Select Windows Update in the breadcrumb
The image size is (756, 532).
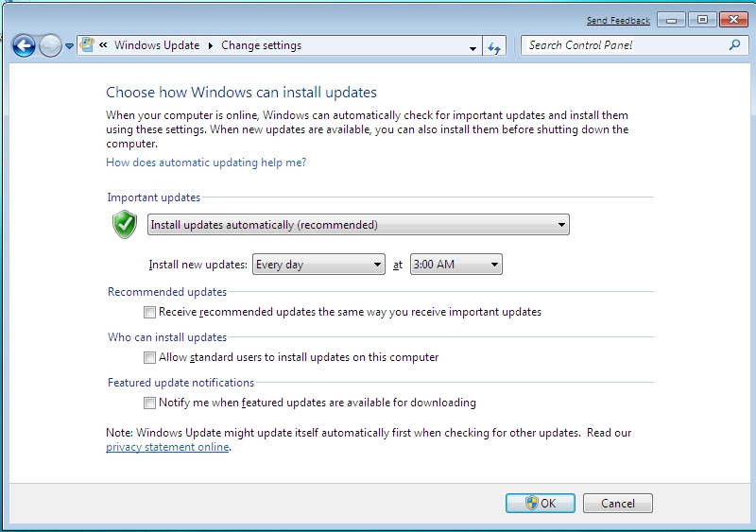157,45
